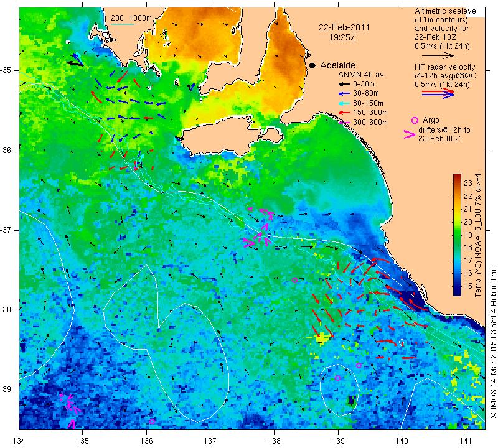498x448 pixels.
Task: Click the date 22-Feb-2011 label
Action: point(344,27)
